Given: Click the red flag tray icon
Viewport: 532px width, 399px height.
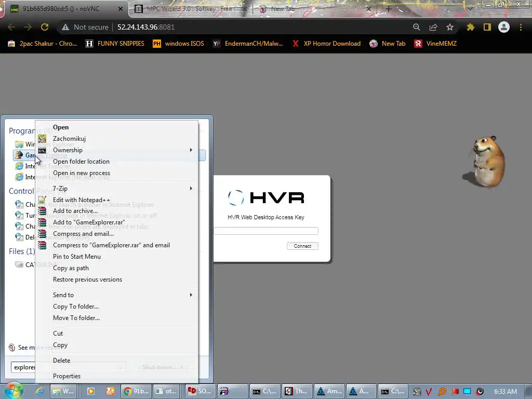Looking at the screenshot, I should pos(455,392).
